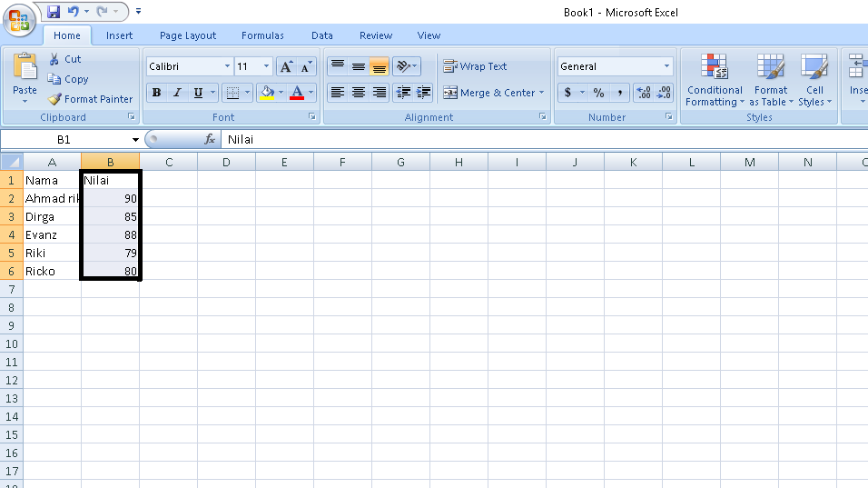Switch to the Formulas tab

point(262,35)
